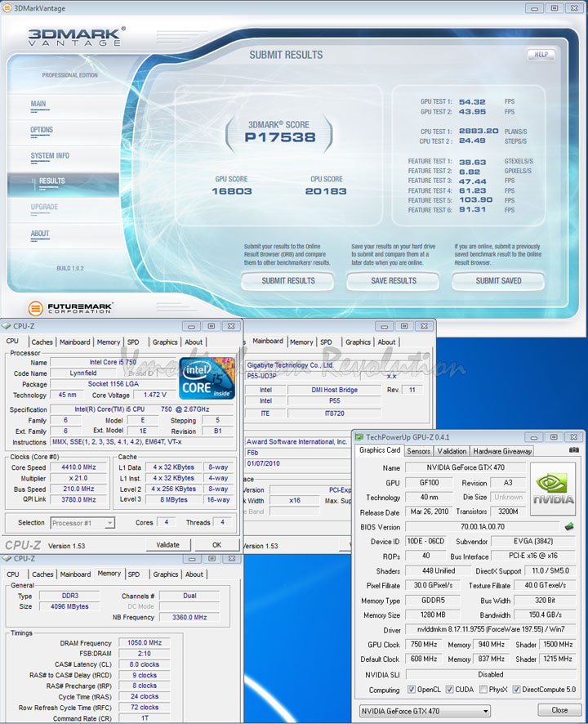The image size is (588, 724).
Task: Open Memory tab in the Mainboard CPU-Z window
Action: coord(301,342)
